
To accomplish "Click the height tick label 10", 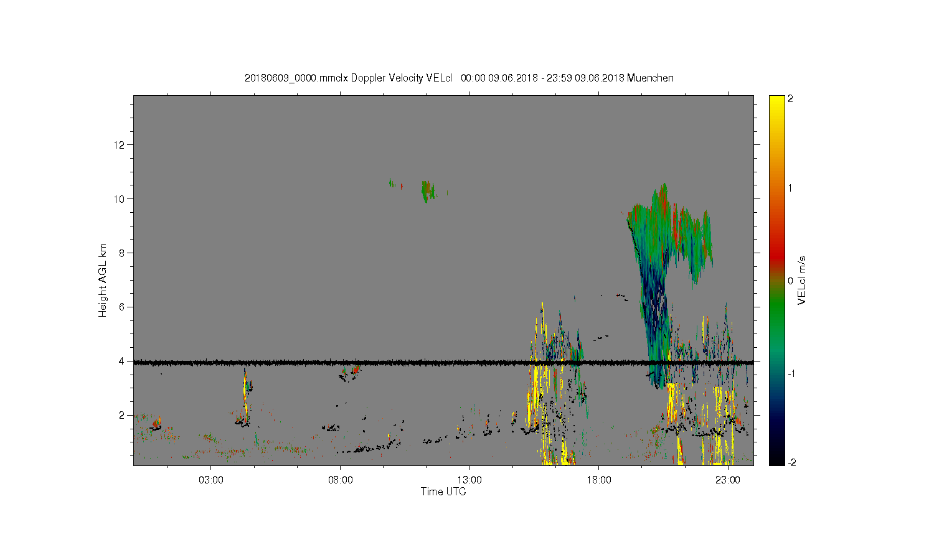I will point(120,199).
